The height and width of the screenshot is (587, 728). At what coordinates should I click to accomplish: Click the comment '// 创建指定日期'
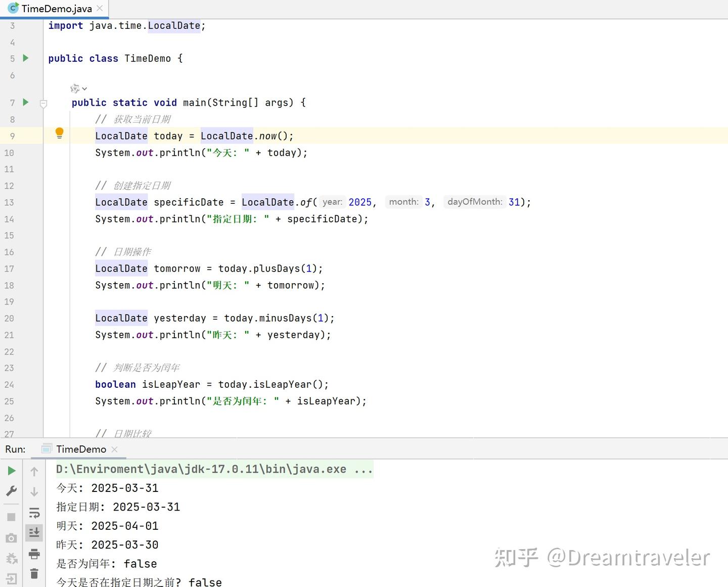133,186
